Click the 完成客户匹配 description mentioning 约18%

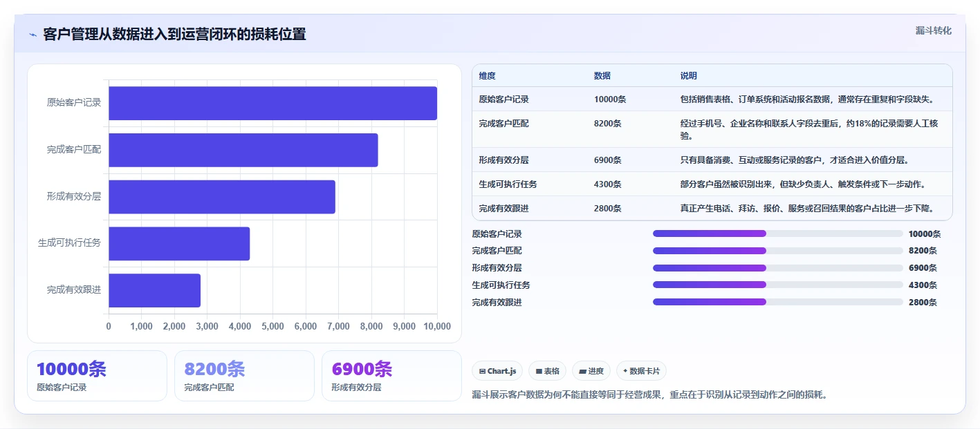coord(809,130)
